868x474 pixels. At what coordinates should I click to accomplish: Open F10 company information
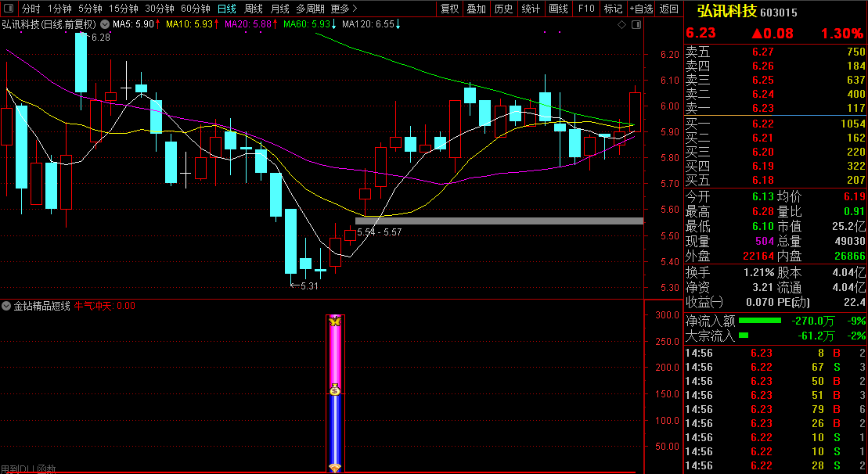585,9
